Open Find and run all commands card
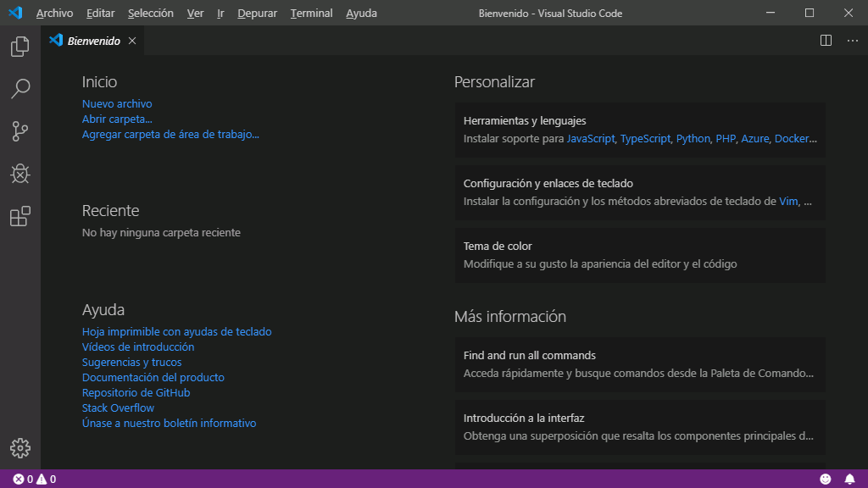868x488 pixels. coord(640,364)
